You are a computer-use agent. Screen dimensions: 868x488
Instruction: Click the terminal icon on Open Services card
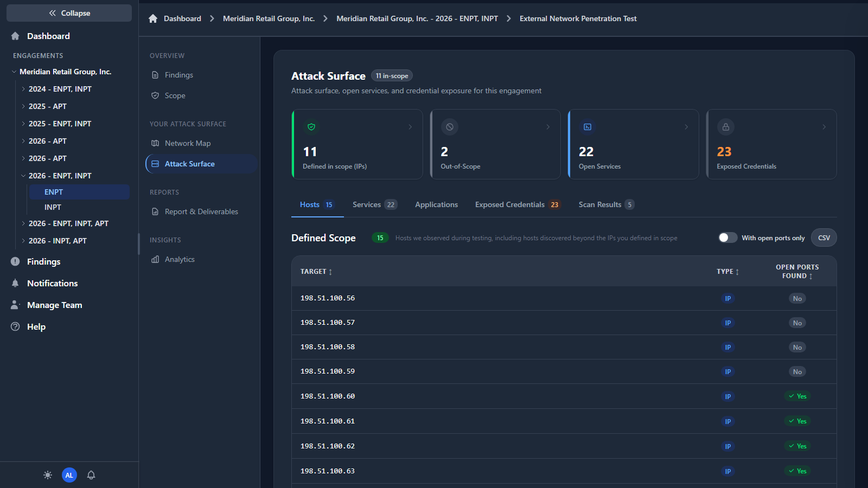click(x=588, y=127)
